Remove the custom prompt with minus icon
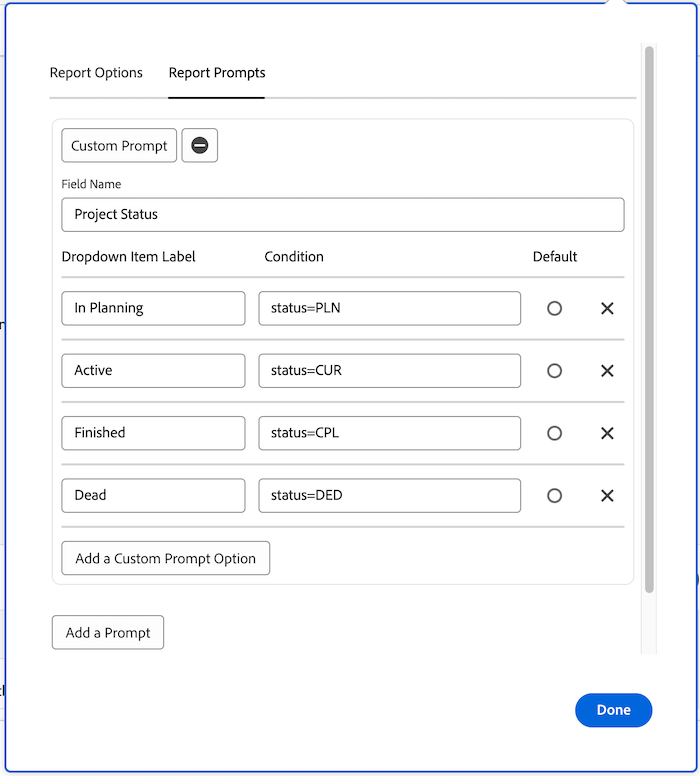Image resolution: width=700 pixels, height=776 pixels. tap(199, 146)
